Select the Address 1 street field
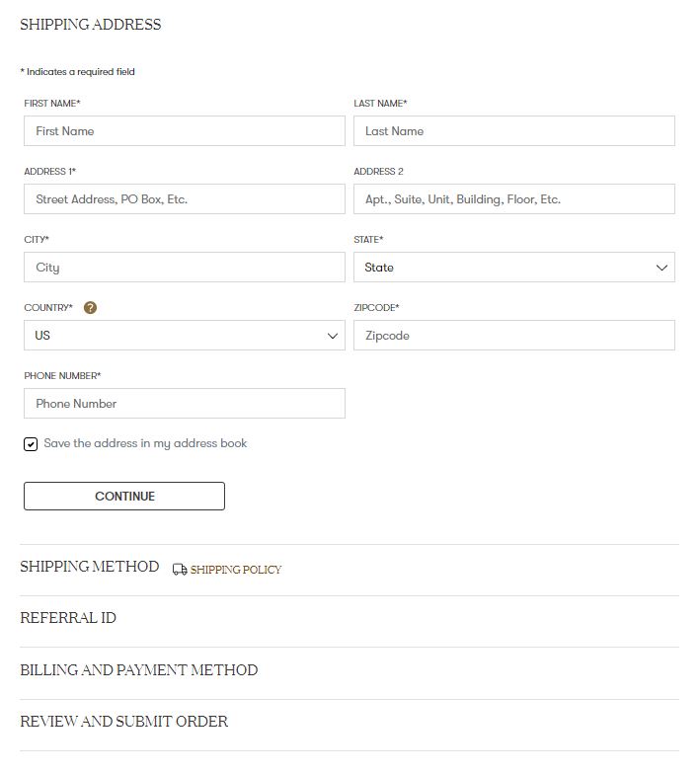Viewport: 700px width, 774px height. 184,199
